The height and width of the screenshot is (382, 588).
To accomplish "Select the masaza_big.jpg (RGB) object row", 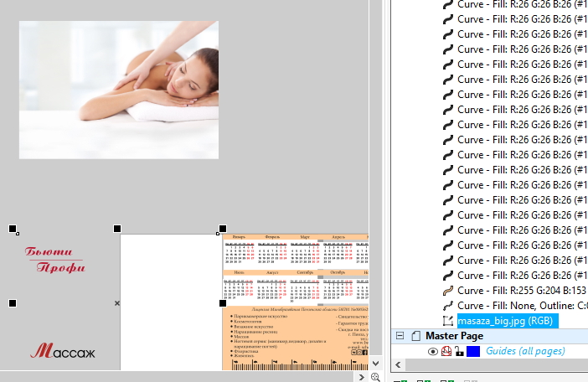I will (508, 321).
